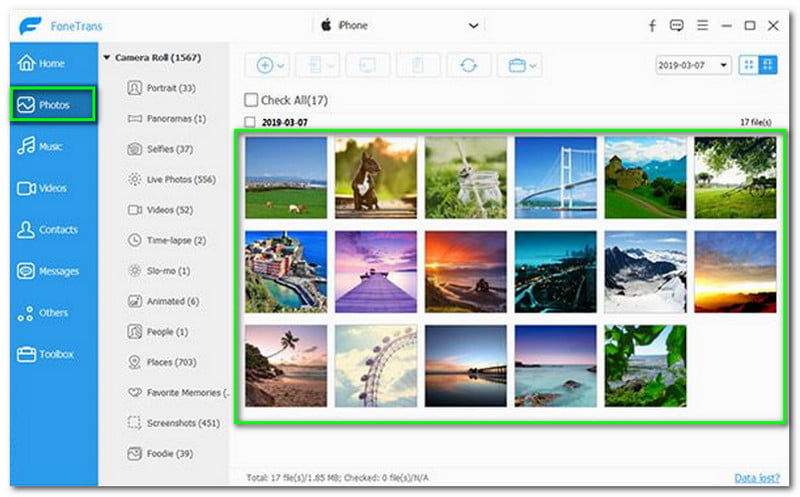Click the Data lost? link
Screen dimensions: 800x497
(757, 479)
